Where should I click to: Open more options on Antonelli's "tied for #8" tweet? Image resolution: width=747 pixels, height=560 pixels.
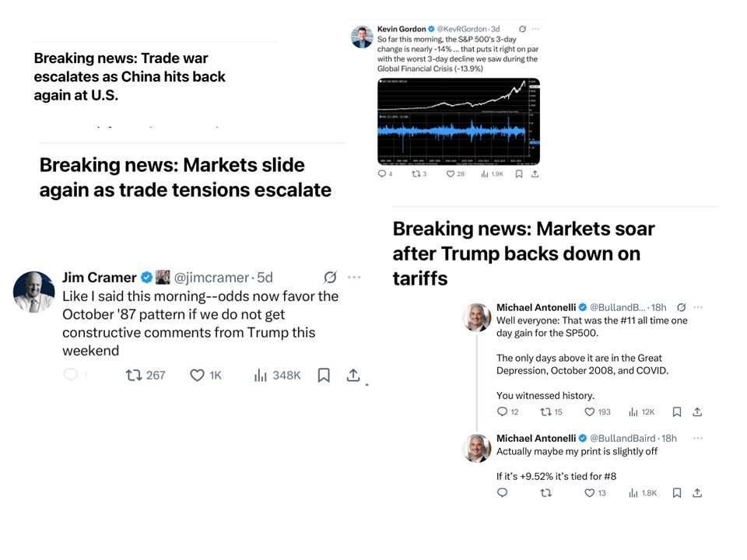pyautogui.click(x=697, y=438)
